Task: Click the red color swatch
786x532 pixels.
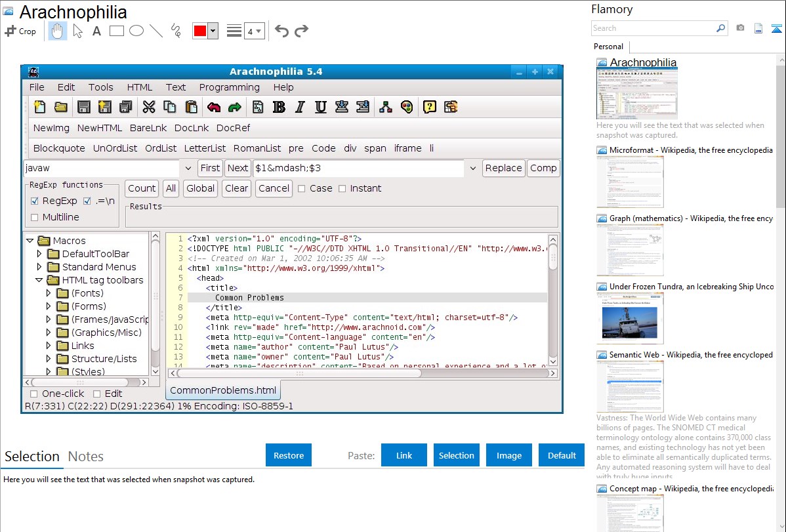Action: (200, 31)
